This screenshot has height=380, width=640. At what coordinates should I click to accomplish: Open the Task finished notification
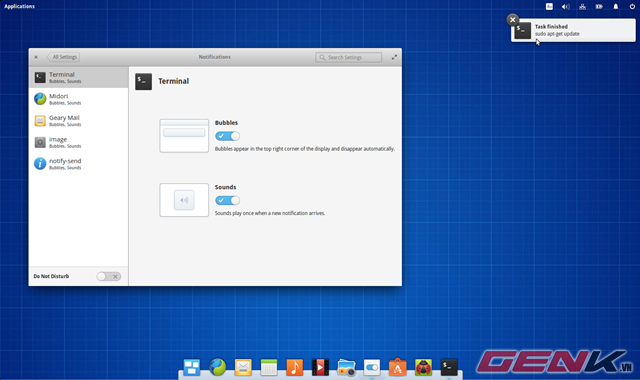573,30
